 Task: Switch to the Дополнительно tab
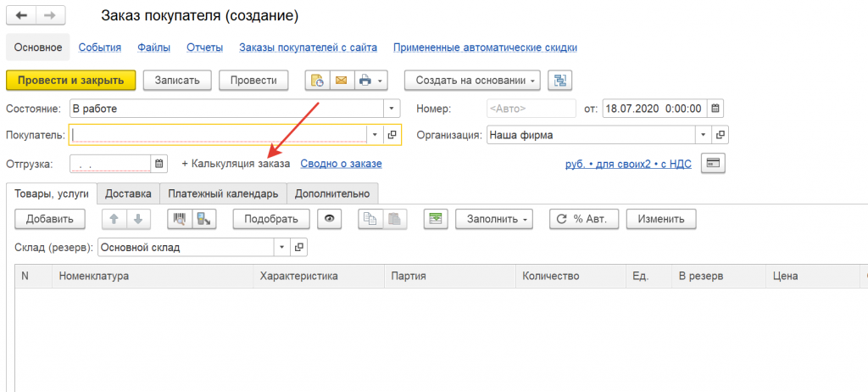(332, 194)
